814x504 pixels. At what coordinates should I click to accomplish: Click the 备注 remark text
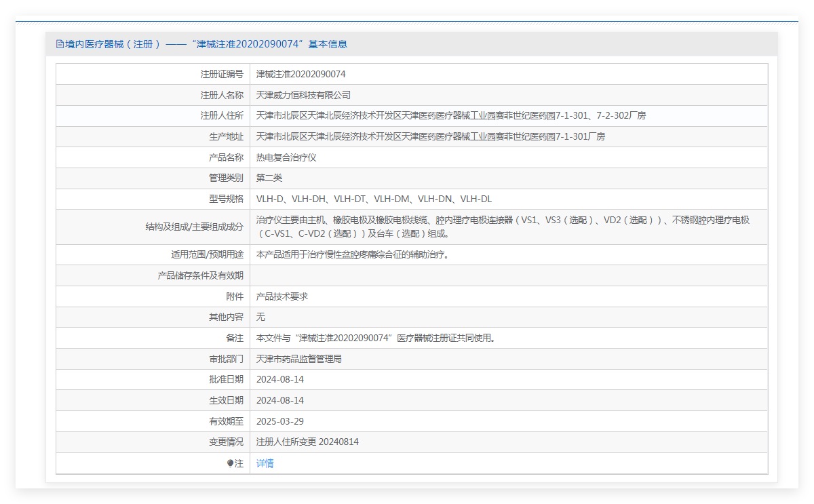point(375,338)
